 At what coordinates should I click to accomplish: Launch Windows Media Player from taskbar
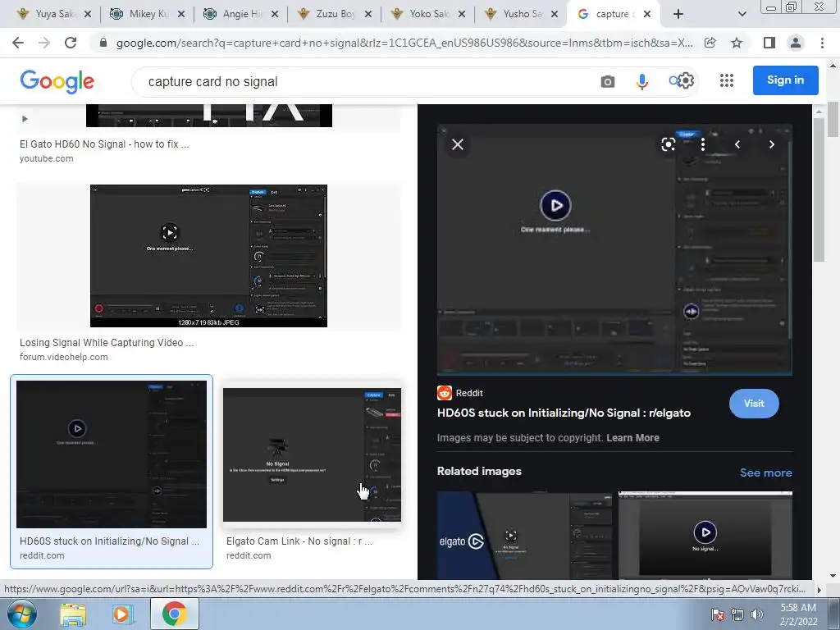[121, 614]
